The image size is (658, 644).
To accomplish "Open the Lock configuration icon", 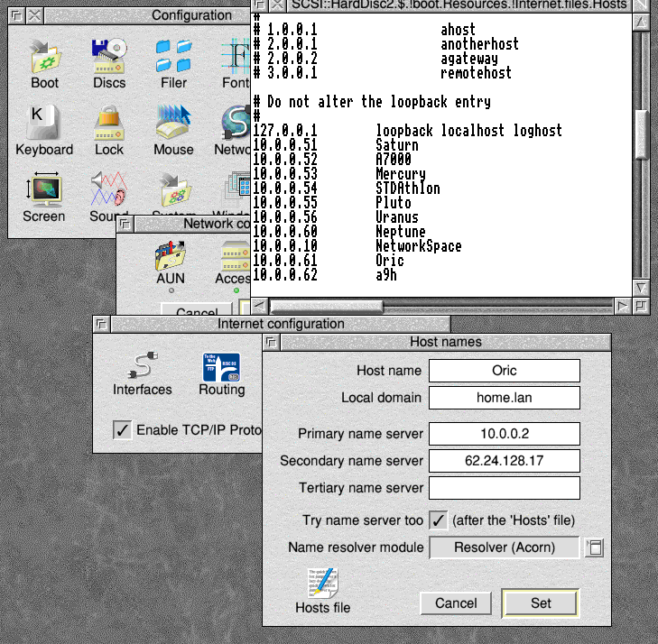I will 109,124.
